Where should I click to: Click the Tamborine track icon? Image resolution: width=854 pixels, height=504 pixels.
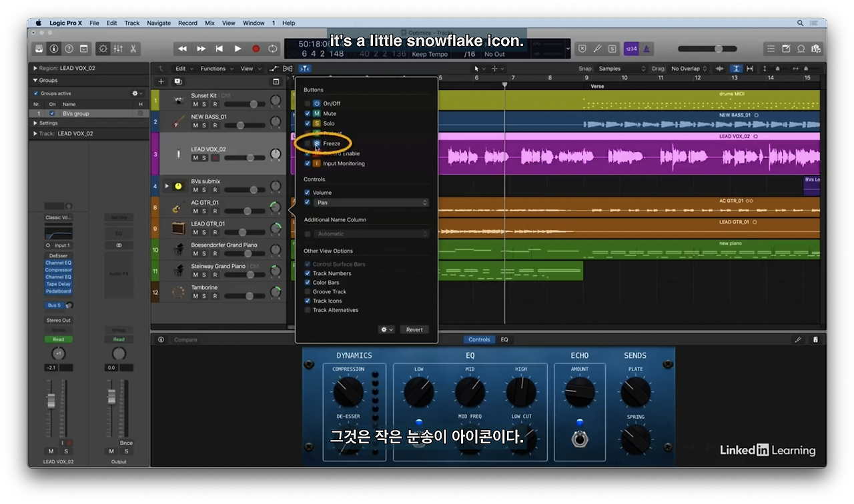point(179,292)
